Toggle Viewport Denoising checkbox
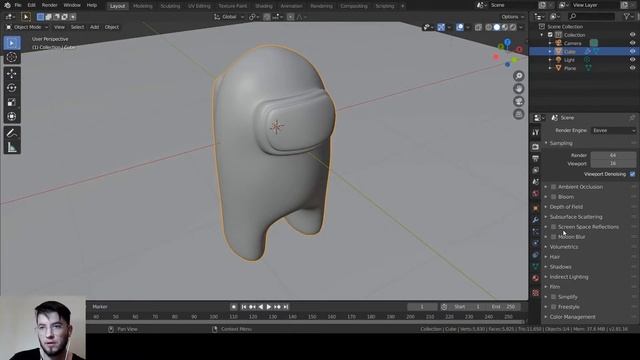Image resolution: width=640 pixels, height=360 pixels. [632, 174]
